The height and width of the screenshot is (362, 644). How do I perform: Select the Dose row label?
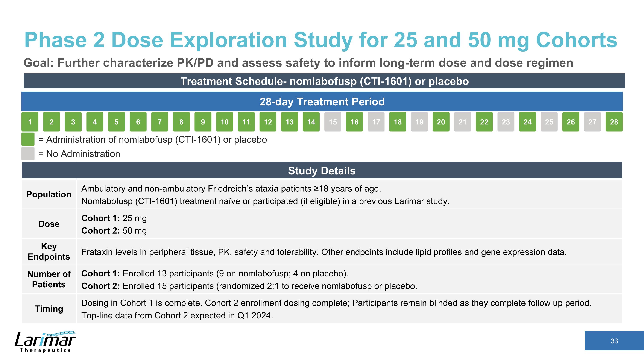tap(49, 224)
